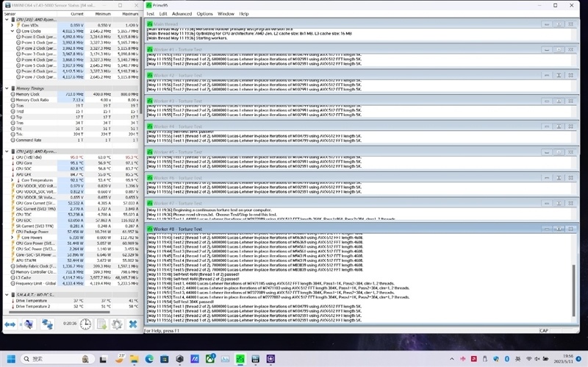Start logging with the document icon in HWiNFO

click(101, 324)
